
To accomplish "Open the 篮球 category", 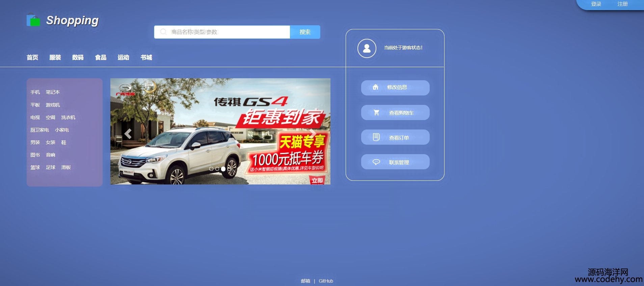I will [x=35, y=167].
